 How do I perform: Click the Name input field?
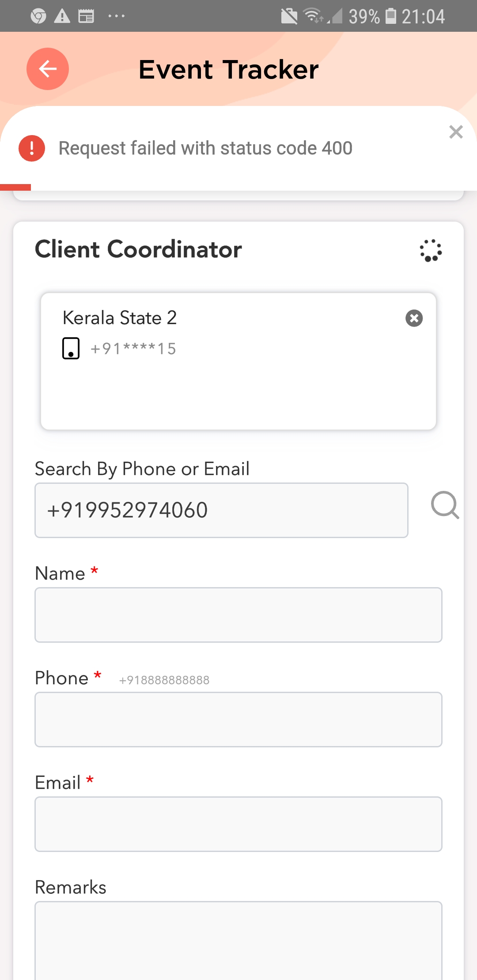238,615
